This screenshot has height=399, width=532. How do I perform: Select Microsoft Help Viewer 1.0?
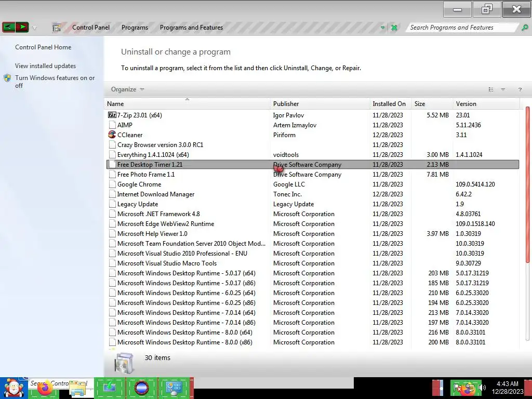click(x=152, y=234)
